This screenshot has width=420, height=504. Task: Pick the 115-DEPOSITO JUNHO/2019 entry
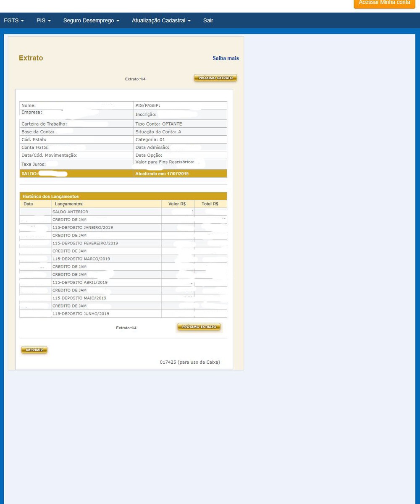pyautogui.click(x=81, y=314)
